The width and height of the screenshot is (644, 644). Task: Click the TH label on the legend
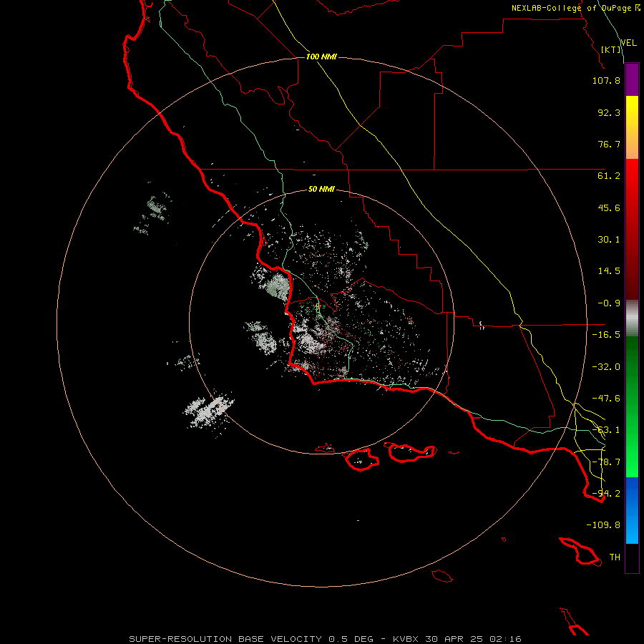tap(615, 557)
